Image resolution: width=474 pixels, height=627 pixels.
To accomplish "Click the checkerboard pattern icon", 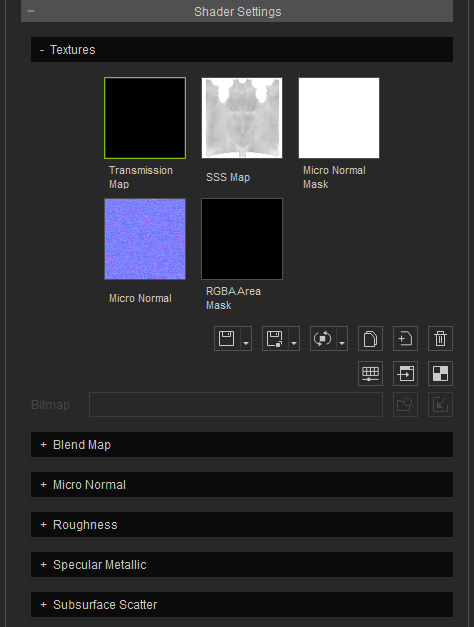I will coord(440,373).
